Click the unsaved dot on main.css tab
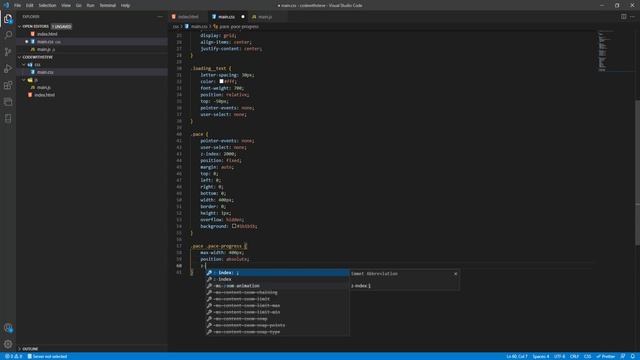 point(243,17)
